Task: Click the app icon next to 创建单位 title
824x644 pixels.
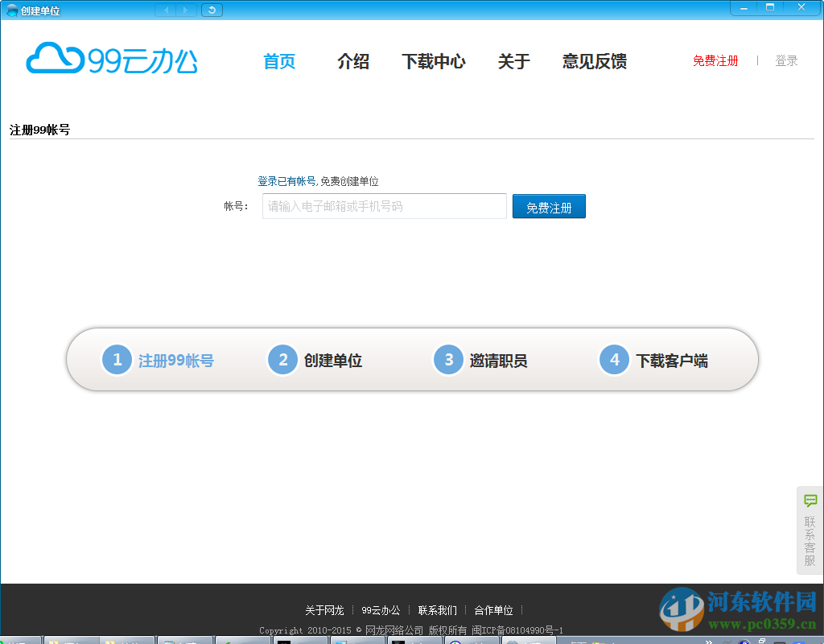Action: tap(11, 10)
